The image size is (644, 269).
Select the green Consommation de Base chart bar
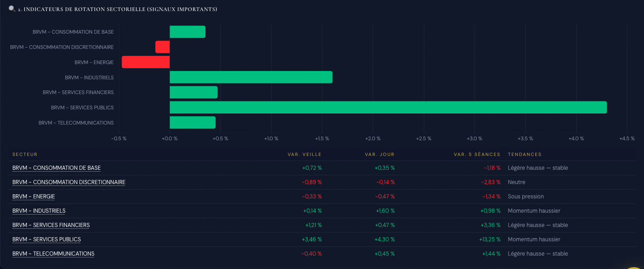(187, 32)
